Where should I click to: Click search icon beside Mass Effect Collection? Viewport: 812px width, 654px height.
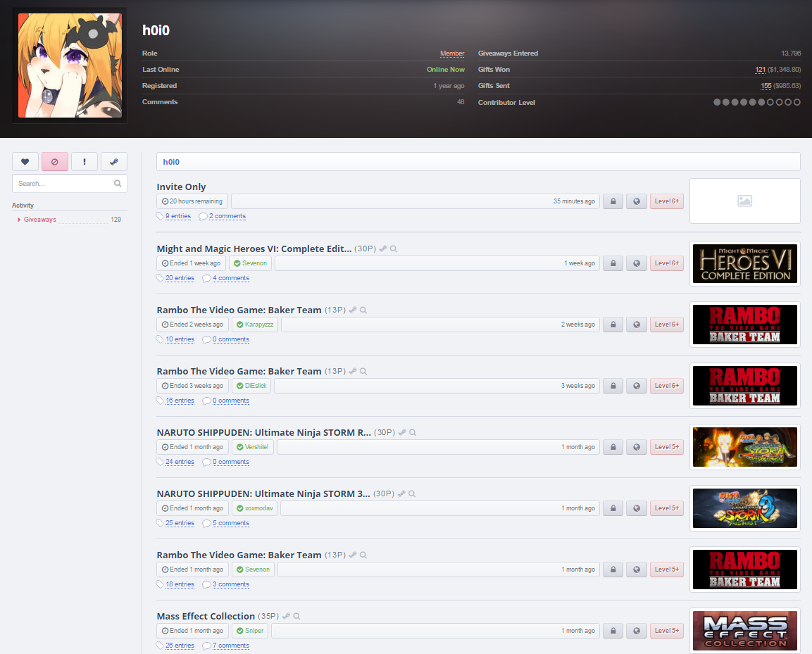296,616
